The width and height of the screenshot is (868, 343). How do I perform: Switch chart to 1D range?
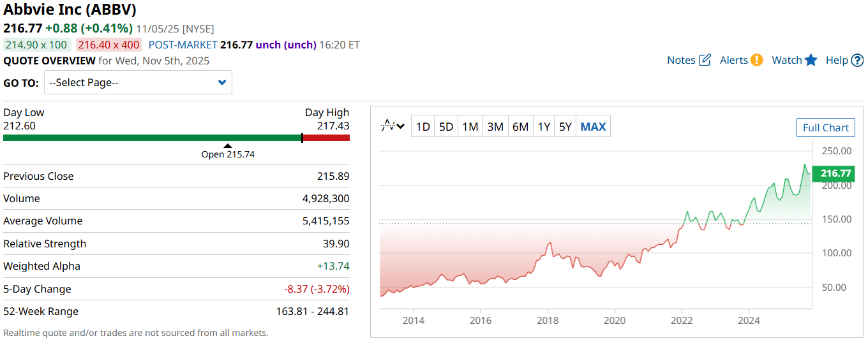click(423, 126)
